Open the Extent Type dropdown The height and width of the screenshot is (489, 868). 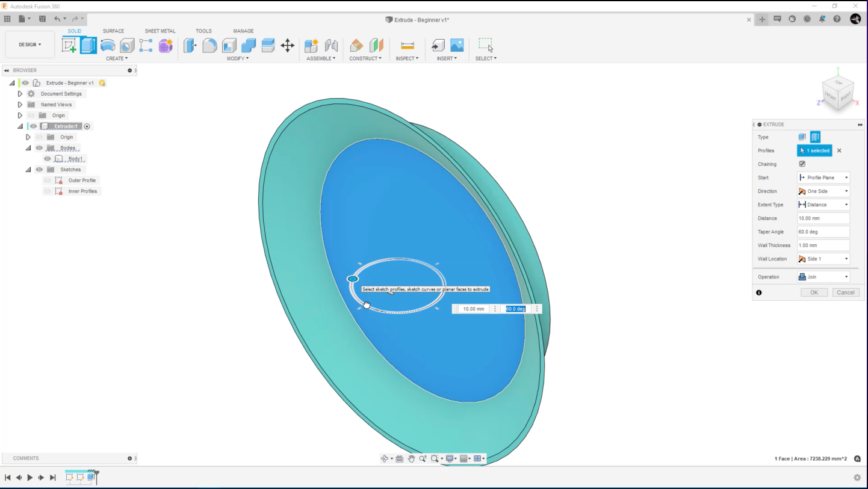(x=823, y=205)
